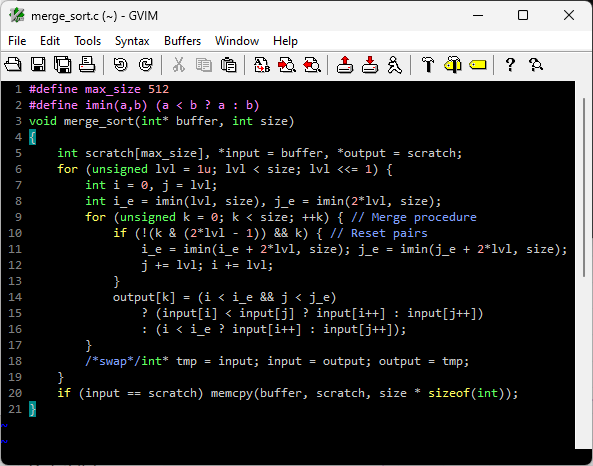Click the Save All files icon
Viewport: 593px width, 466px height.
62,64
